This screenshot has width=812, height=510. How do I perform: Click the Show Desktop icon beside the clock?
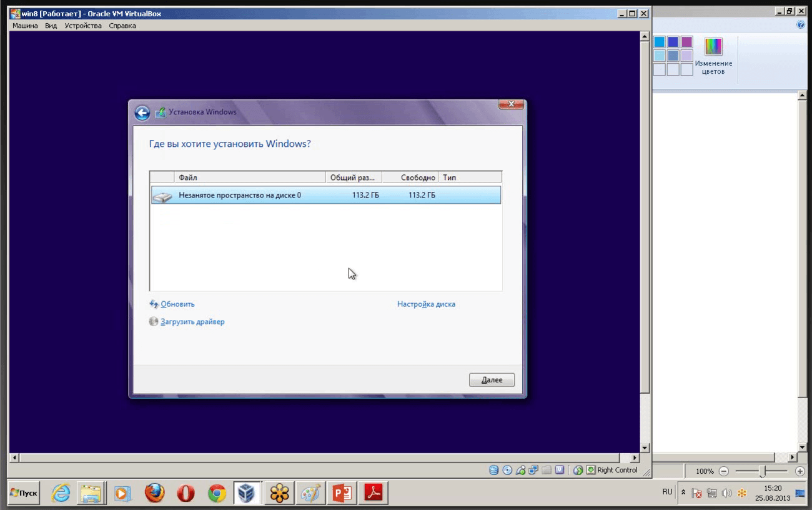pos(800,493)
